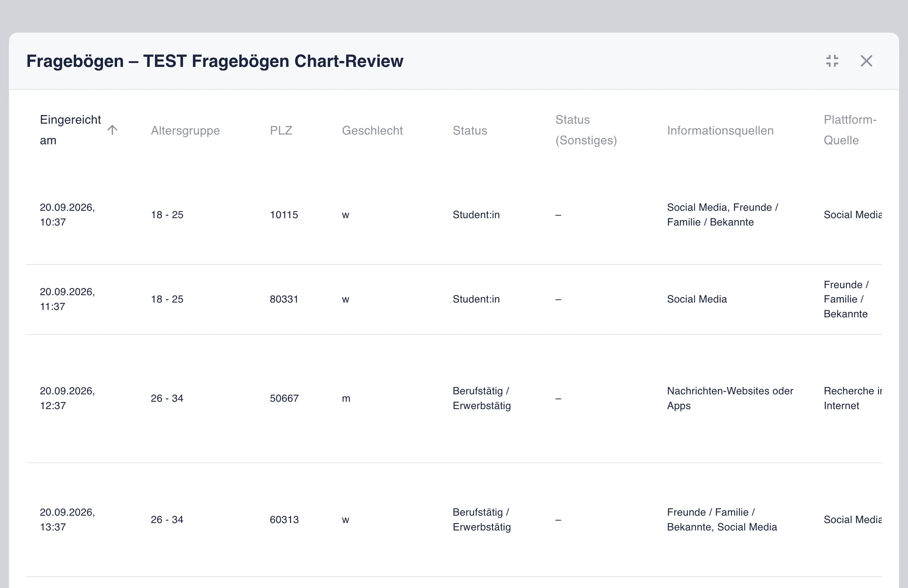908x588 pixels.
Task: Click the Recherche im Internet cell
Action: (852, 398)
